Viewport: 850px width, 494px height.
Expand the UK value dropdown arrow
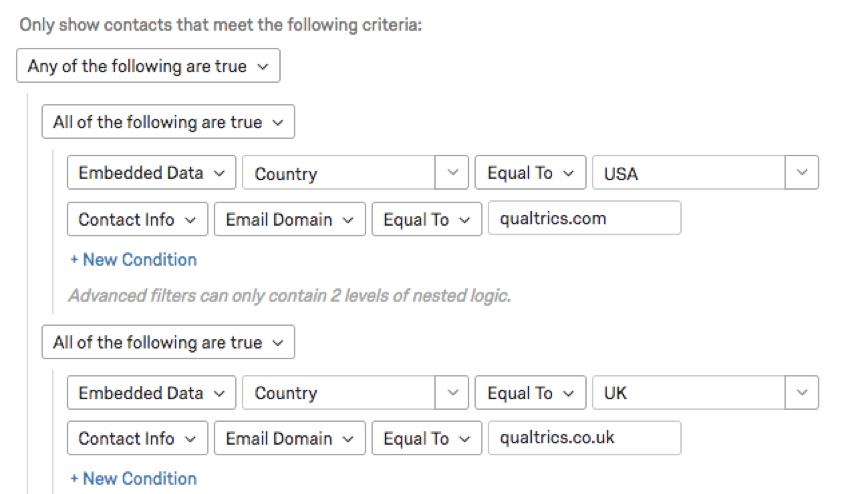[x=802, y=393]
